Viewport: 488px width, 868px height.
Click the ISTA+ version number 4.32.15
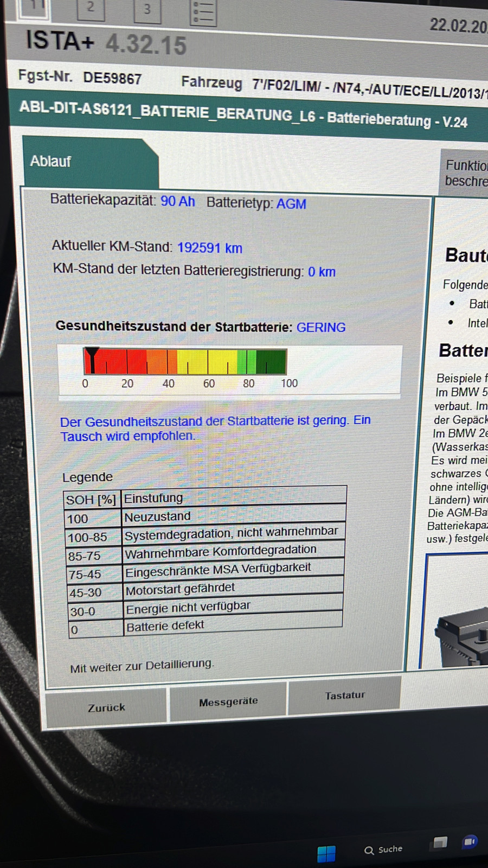point(146,44)
